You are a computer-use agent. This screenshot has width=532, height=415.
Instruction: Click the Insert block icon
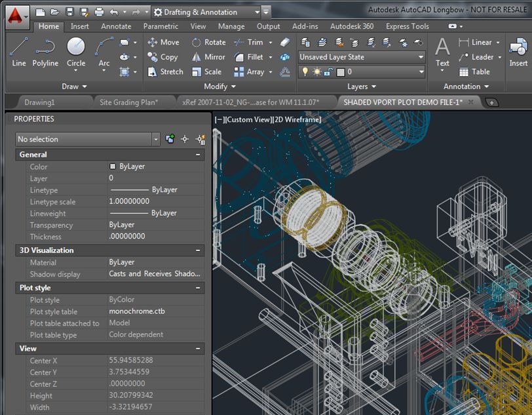518,52
